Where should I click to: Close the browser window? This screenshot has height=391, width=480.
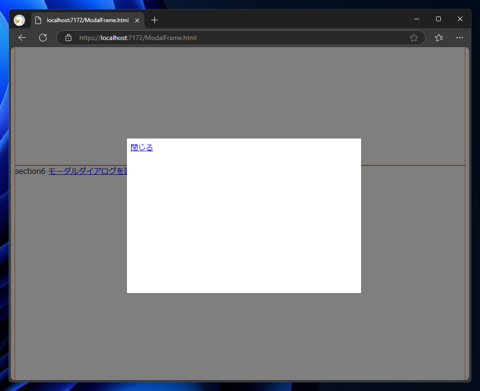click(460, 19)
